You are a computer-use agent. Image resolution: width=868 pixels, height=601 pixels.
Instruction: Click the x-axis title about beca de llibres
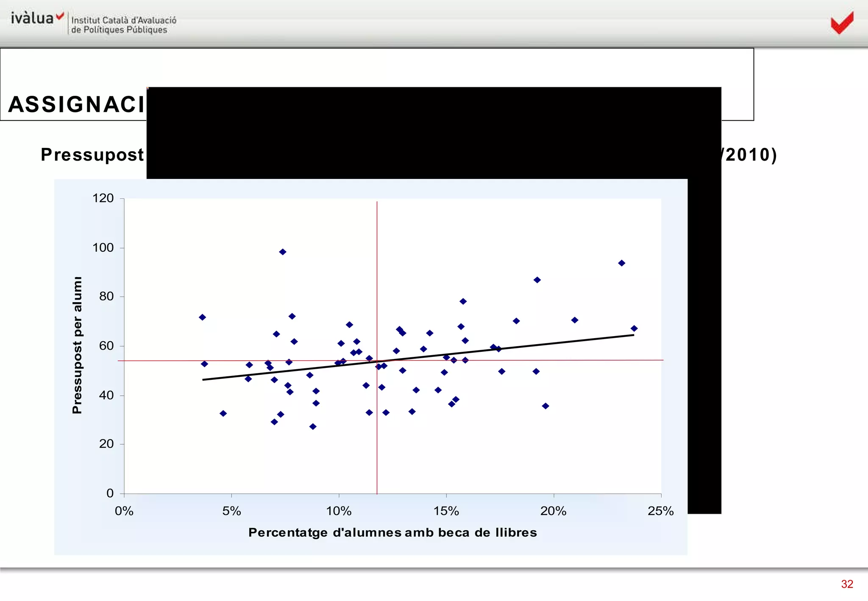tap(392, 532)
